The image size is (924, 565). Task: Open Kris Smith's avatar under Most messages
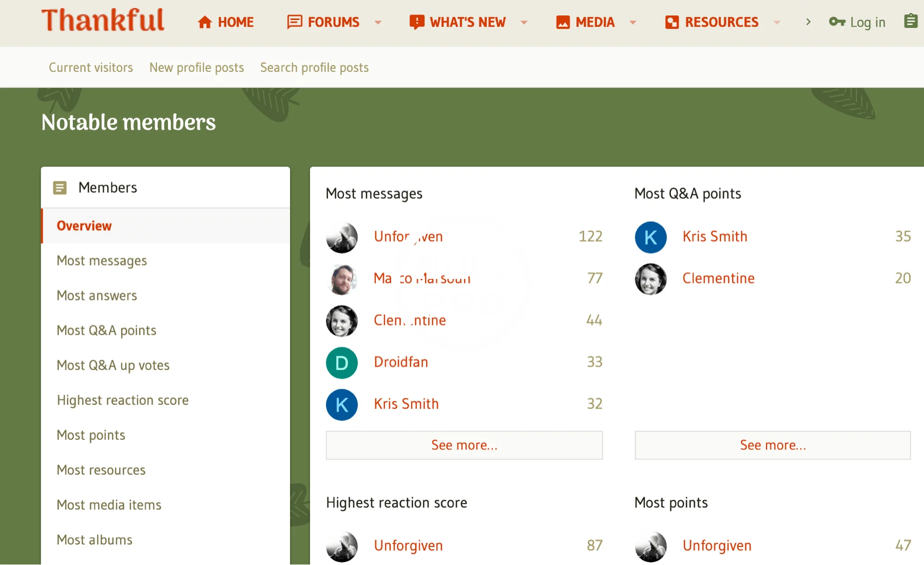342,405
